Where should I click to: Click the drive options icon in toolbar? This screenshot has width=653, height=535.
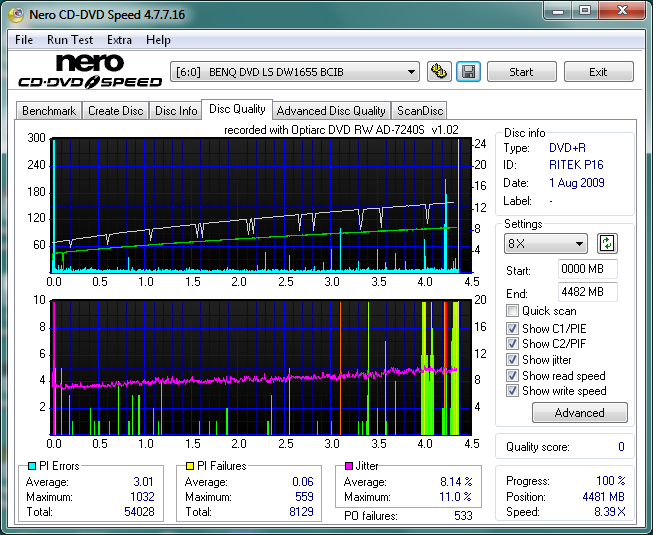tap(438, 72)
